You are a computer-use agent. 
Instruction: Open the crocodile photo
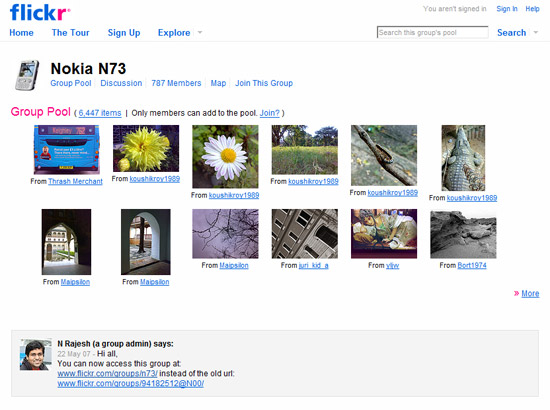click(x=463, y=158)
